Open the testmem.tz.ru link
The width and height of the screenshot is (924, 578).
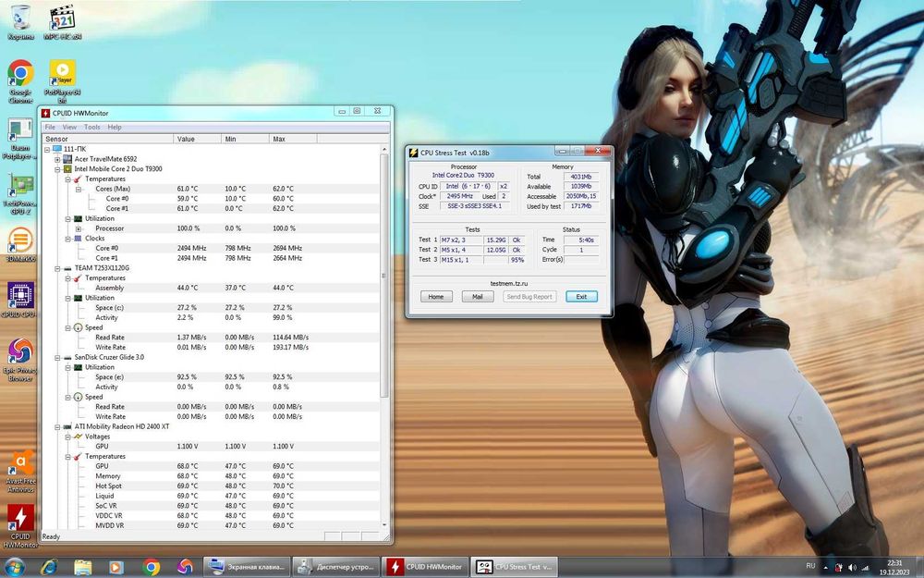tap(508, 284)
